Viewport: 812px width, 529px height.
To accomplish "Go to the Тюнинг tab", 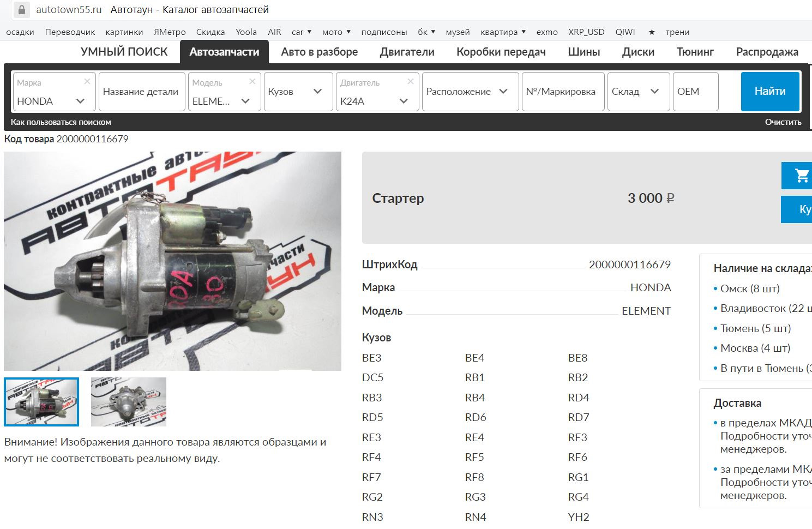I will point(695,52).
